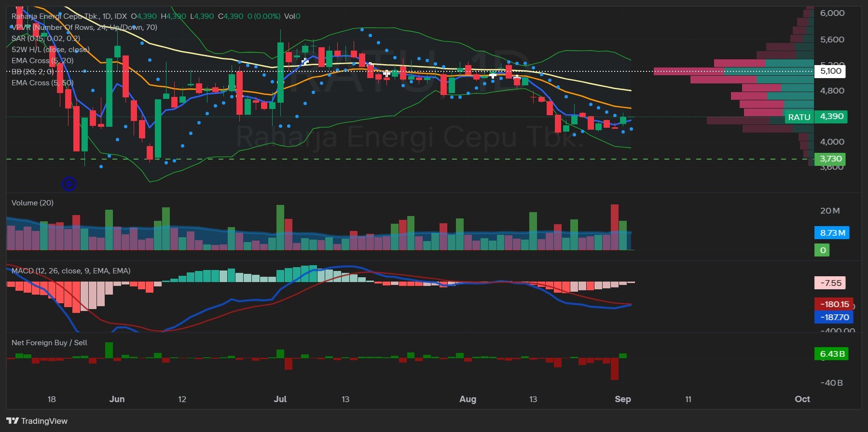This screenshot has height=432, width=868.
Task: Select the SAR indicator legend
Action: tap(46, 38)
